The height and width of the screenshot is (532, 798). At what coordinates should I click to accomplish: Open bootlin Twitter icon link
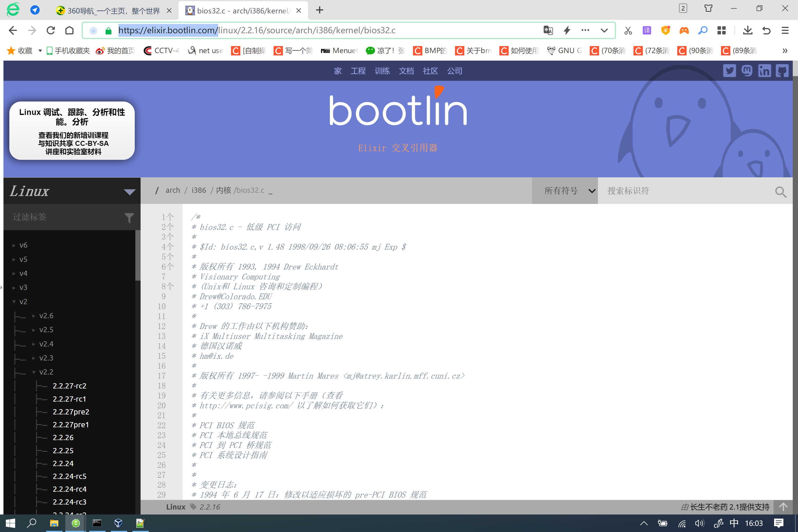coord(729,71)
